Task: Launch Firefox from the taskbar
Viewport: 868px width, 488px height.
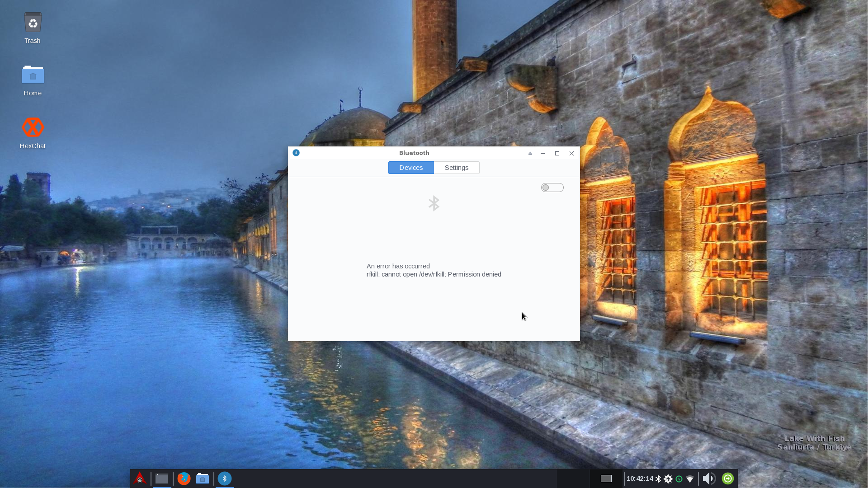Action: (184, 479)
